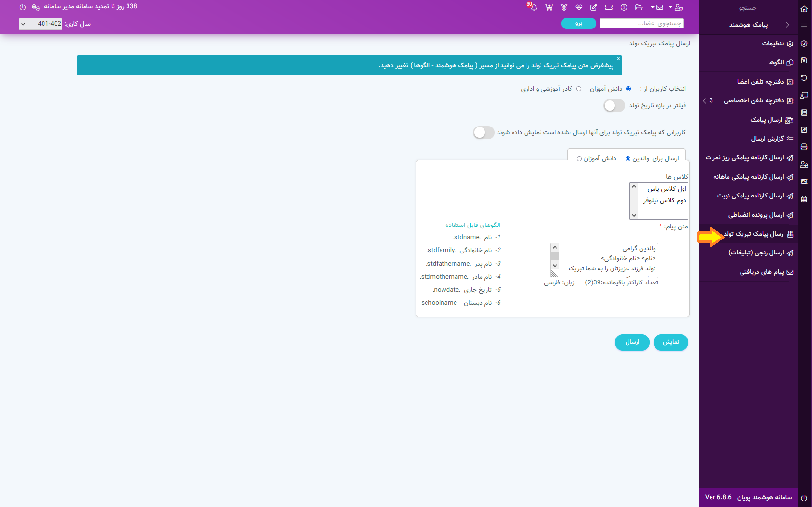This screenshot has height=507, width=812.
Task: Select the 'کادر آموزشی و اداری' radio option
Action: [578, 89]
